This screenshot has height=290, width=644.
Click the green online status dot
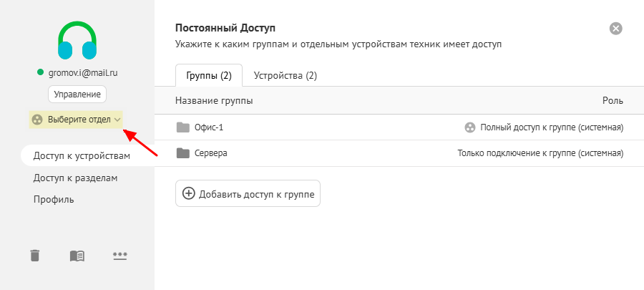click(41, 72)
